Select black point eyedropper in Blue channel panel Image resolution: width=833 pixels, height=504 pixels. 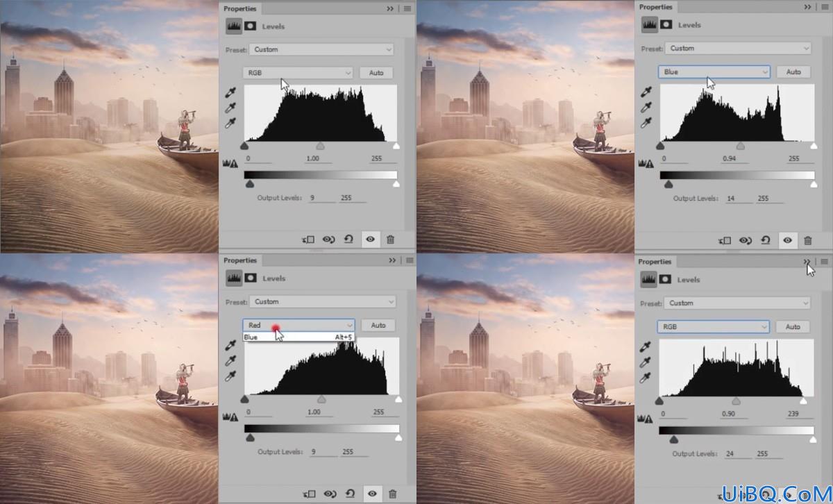pos(646,92)
